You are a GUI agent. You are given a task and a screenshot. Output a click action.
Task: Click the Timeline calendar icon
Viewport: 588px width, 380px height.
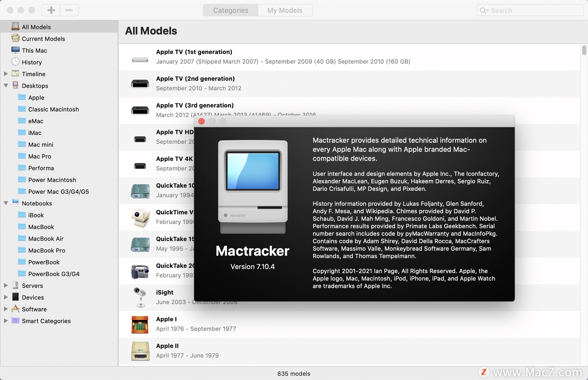click(x=15, y=73)
